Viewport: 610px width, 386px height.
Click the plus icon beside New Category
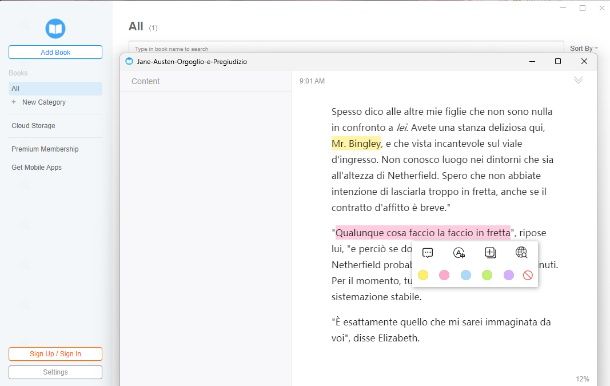click(x=14, y=102)
